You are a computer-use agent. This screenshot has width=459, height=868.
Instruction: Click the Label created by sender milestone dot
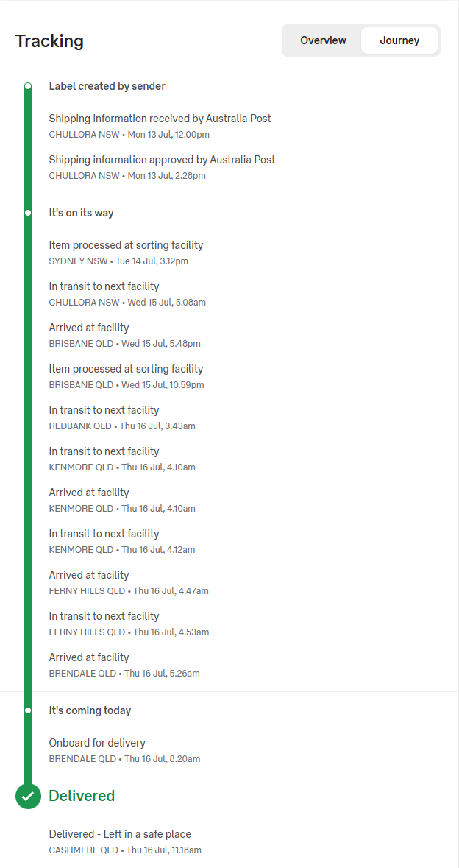click(28, 86)
